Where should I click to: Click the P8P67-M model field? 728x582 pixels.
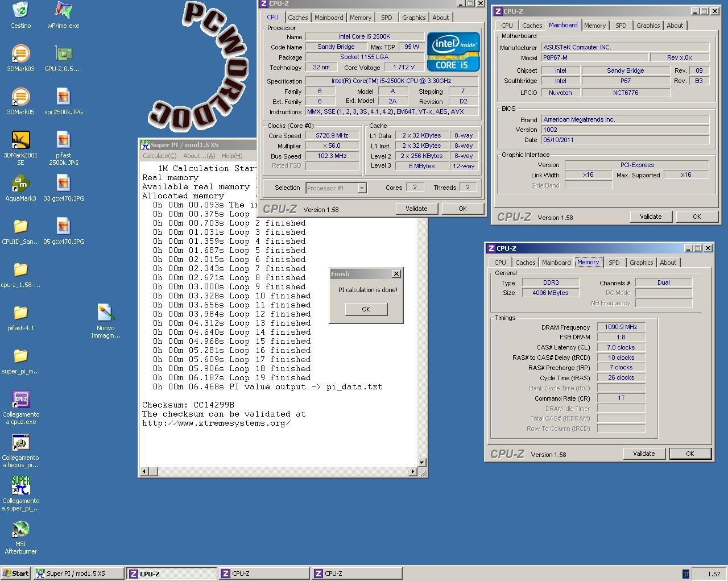pos(594,57)
